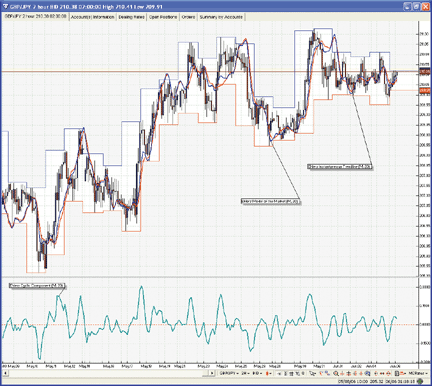
Task: Click the chart scrollbar right arrow
Action: (x=212, y=373)
